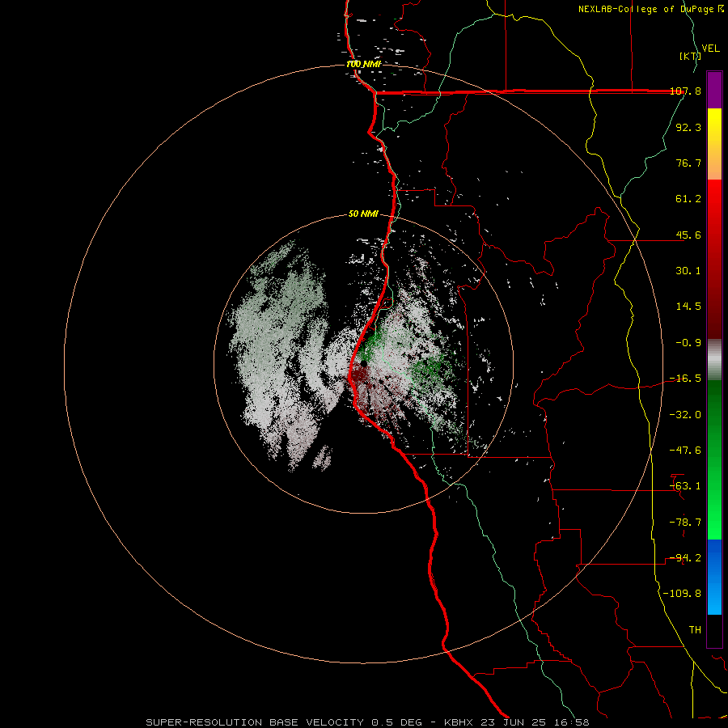Click the green inbound segment of the velocity scale

pos(714,459)
